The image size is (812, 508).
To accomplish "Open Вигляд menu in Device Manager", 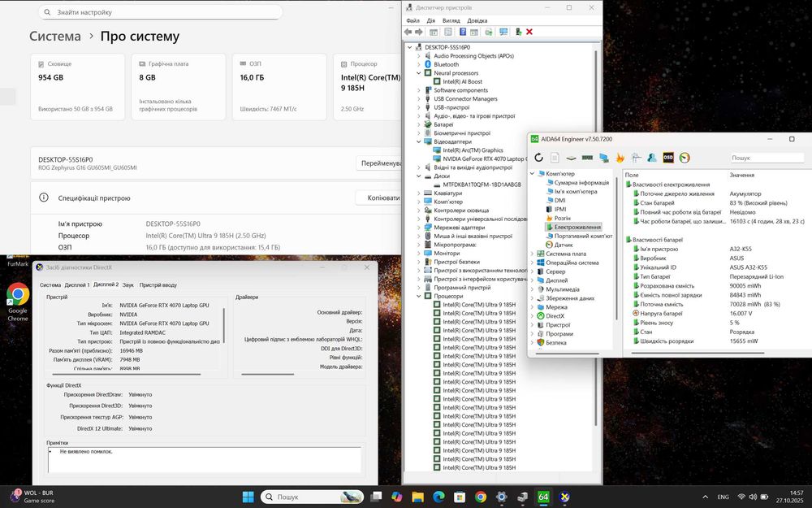I will (x=451, y=21).
